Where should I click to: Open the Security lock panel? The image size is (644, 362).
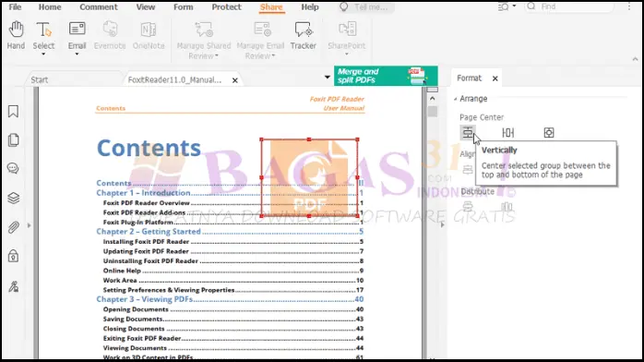[x=13, y=257]
